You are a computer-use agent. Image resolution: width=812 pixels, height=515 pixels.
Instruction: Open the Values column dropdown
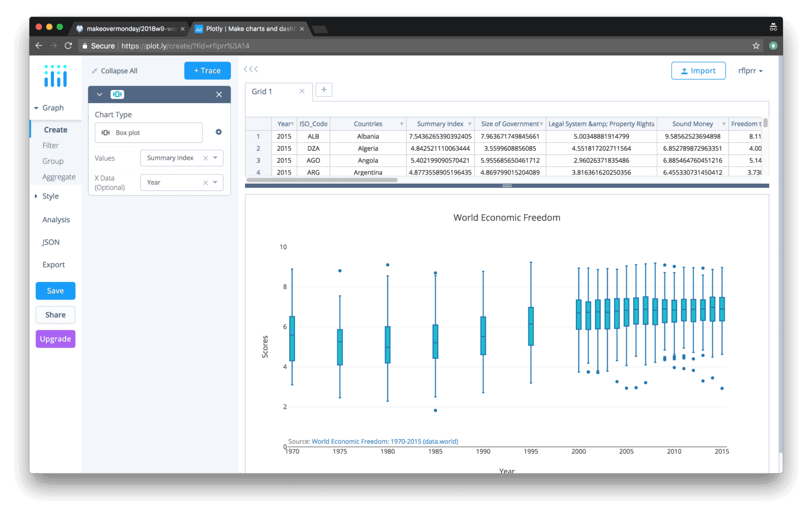pyautogui.click(x=215, y=158)
